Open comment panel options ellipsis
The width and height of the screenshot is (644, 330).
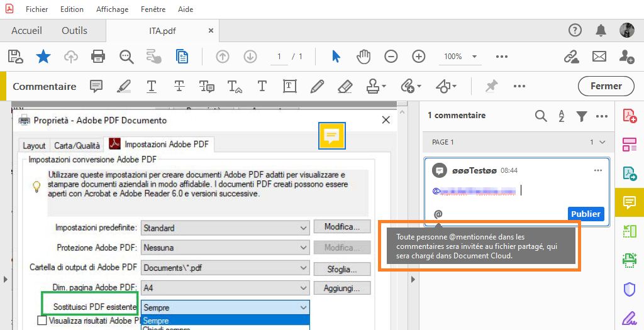(602, 116)
